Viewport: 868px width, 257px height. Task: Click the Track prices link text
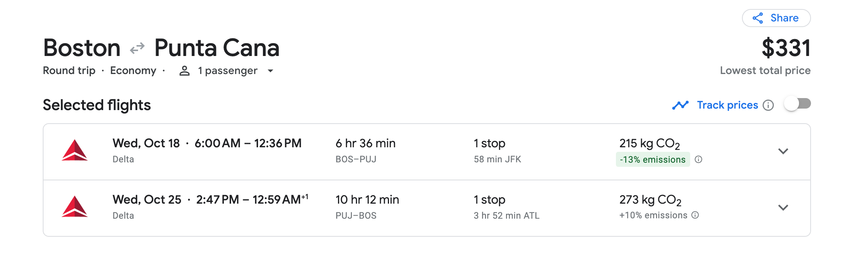[x=727, y=105]
